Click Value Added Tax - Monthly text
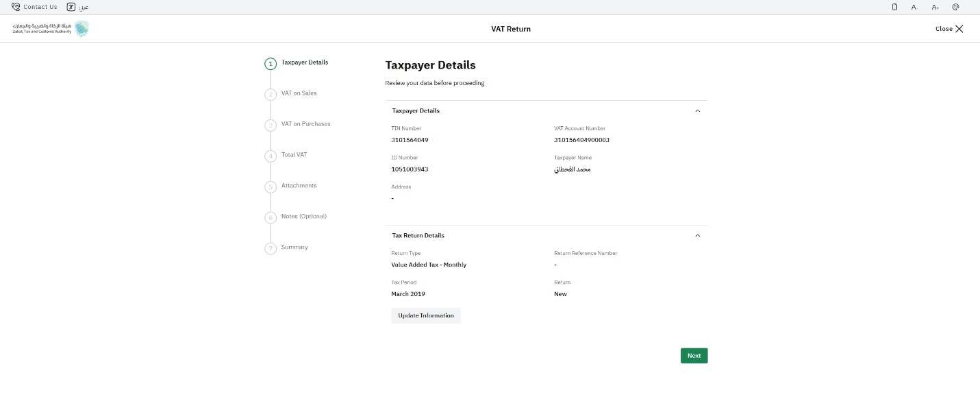This screenshot has height=410, width=980. (x=429, y=265)
